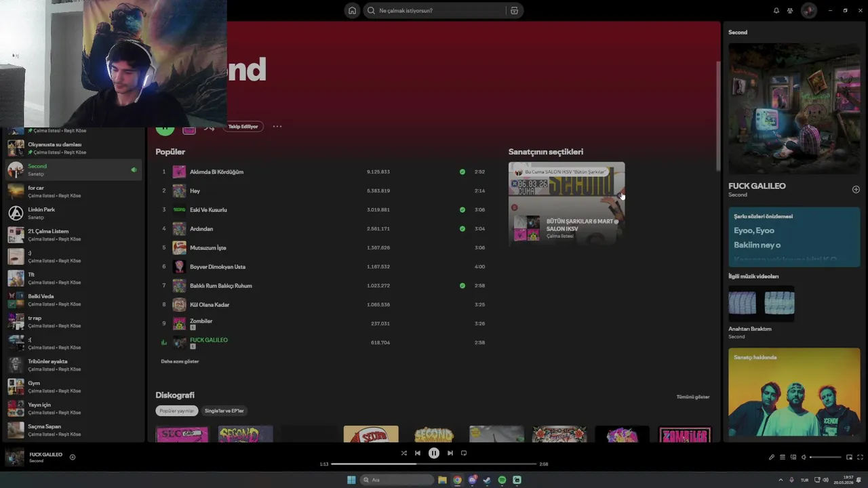Open the Belki Veda playlist

click(73, 300)
